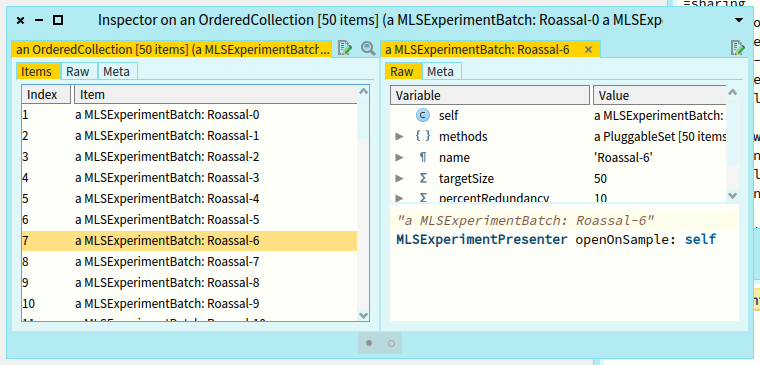Select row Roassal-0 in the items list

[190, 115]
